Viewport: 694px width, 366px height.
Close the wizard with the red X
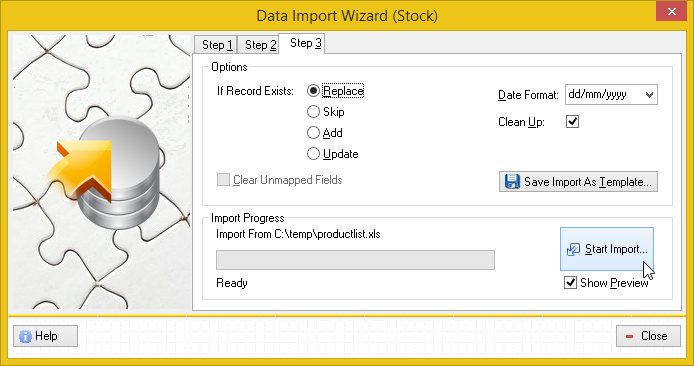[671, 12]
